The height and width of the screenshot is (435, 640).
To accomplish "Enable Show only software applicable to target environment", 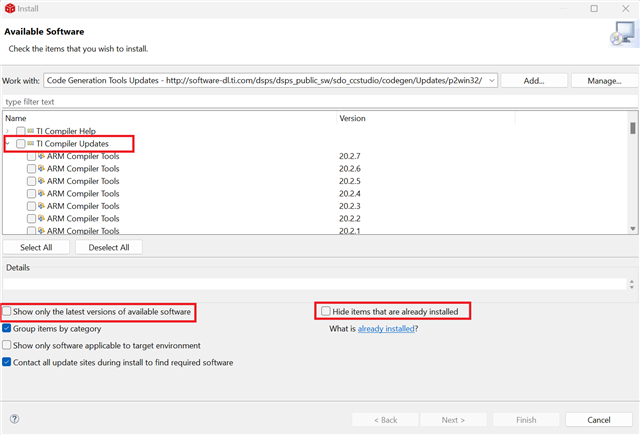I will coord(7,345).
